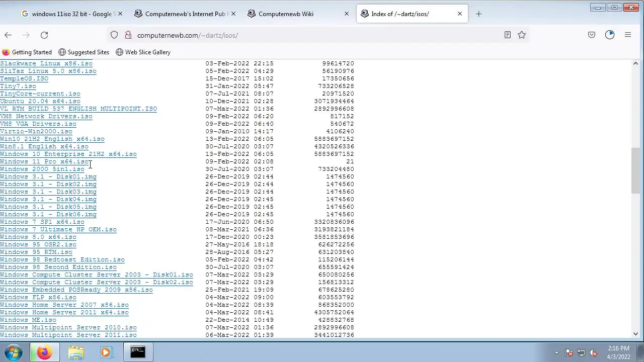Open Windows Start menu orb
The width and height of the screenshot is (644, 362).
[14, 352]
